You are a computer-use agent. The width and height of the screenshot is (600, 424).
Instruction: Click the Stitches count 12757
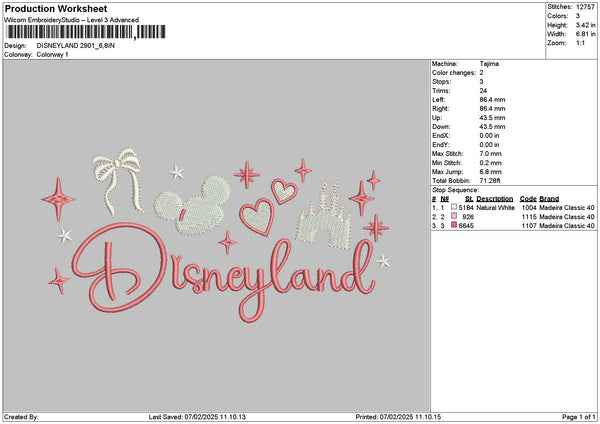[x=585, y=6]
